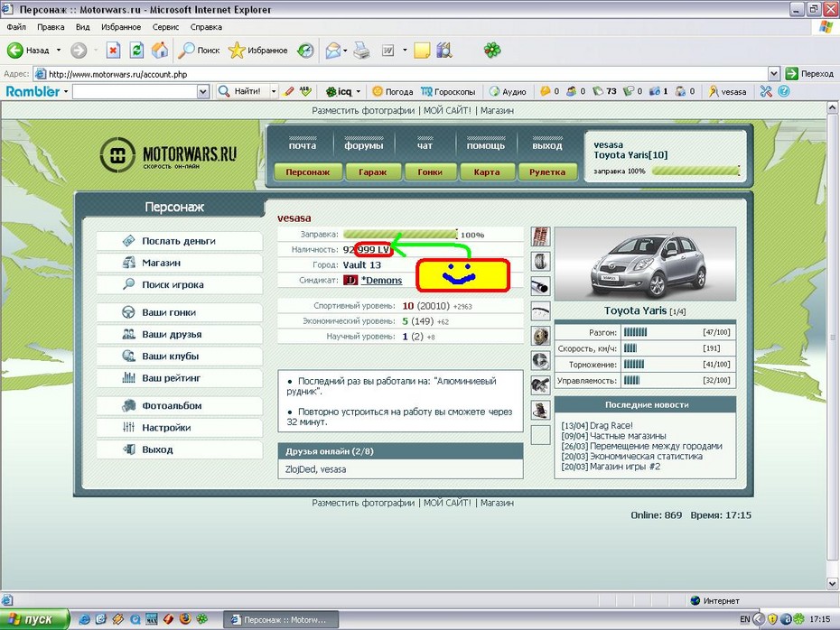Print the page with printer icon
Viewport: 840px width, 630px height.
pos(361,51)
